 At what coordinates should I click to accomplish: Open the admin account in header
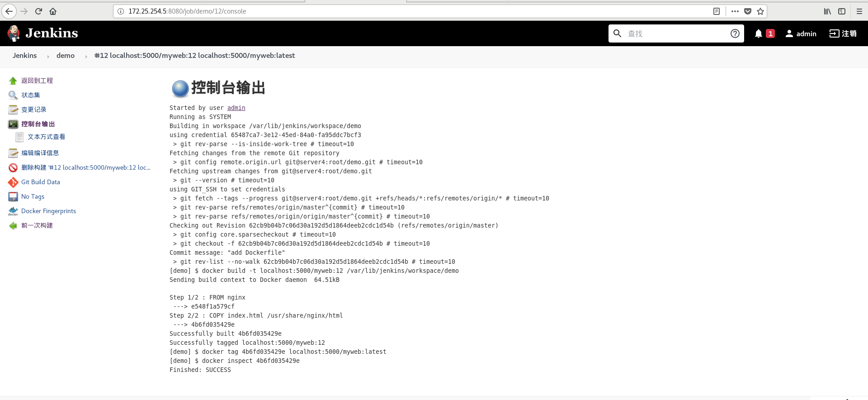pyautogui.click(x=801, y=33)
